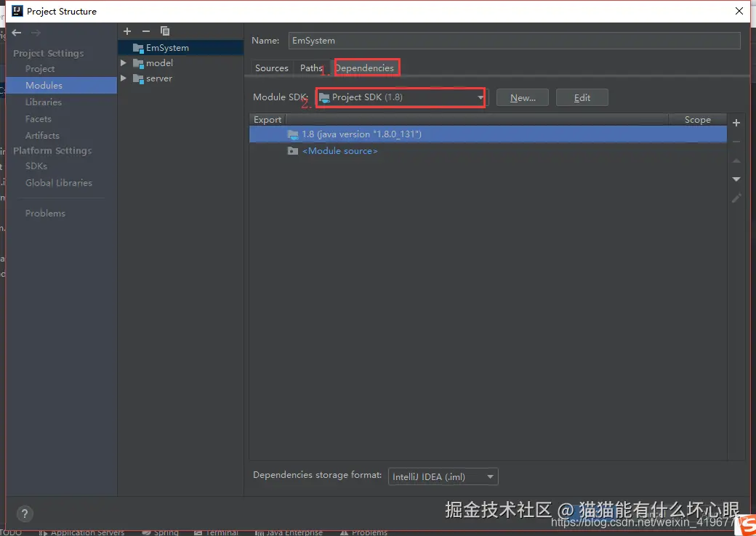
Task: Click the 1.8 JDK dependency folder icon
Action: pyautogui.click(x=293, y=134)
